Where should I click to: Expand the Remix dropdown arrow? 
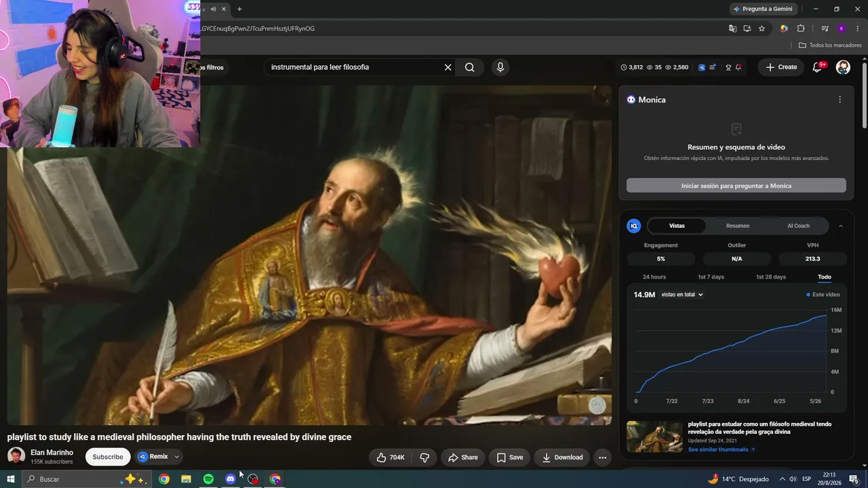click(x=176, y=457)
